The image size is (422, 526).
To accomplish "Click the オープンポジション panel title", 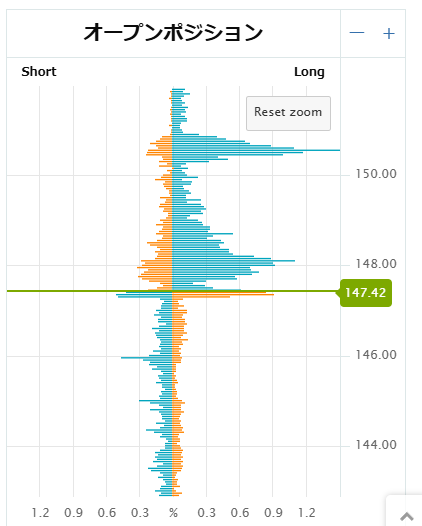I will click(x=173, y=33).
